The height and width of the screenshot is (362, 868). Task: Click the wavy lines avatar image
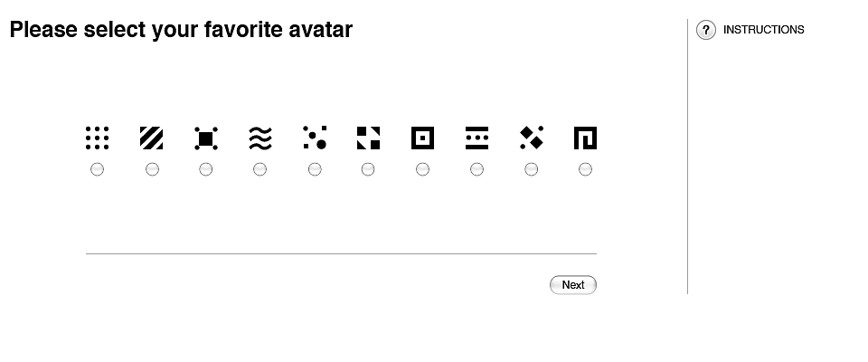260,138
